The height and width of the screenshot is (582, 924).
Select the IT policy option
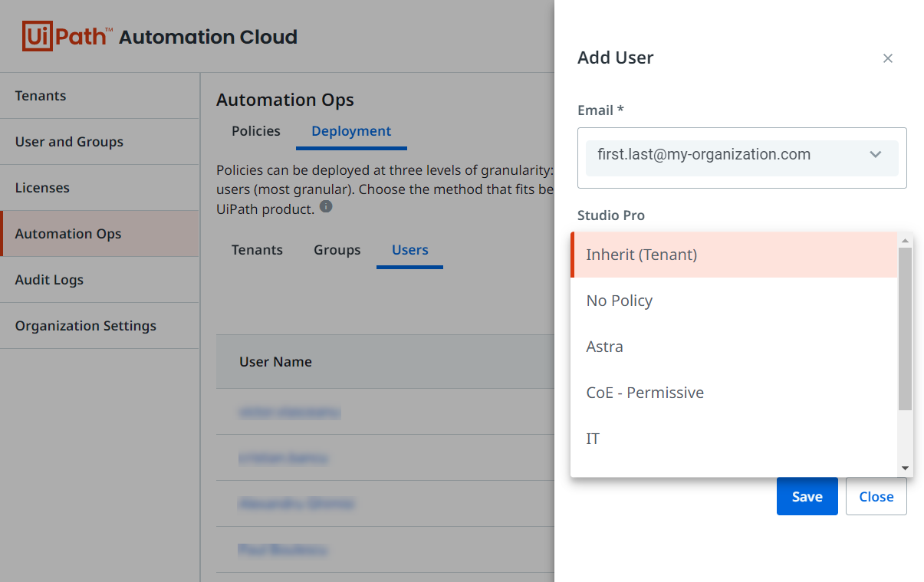pos(734,439)
